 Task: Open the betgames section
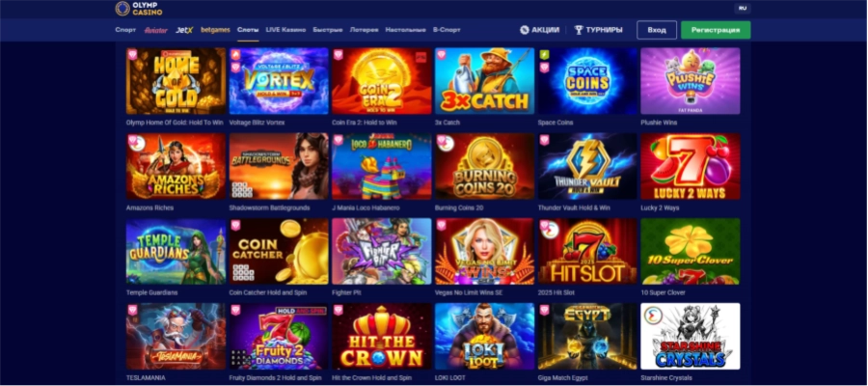pos(215,30)
